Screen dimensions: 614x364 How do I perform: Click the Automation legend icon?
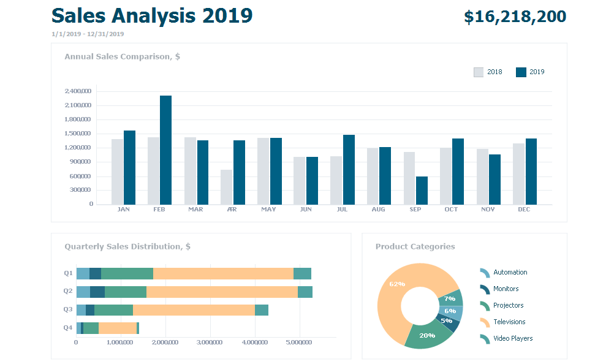(x=483, y=272)
